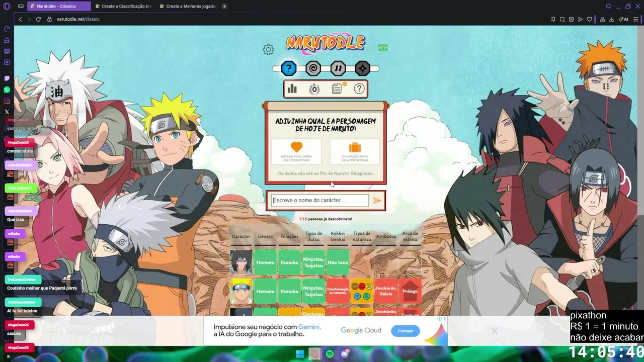
Task: Open the easy setup sliders icon
Action: tap(637, 19)
